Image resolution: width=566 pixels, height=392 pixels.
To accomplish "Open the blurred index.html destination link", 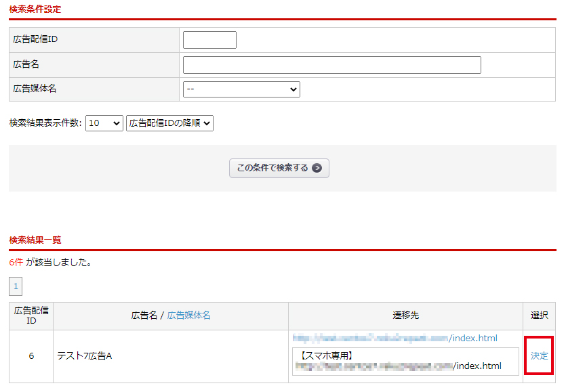I will click(x=395, y=339).
